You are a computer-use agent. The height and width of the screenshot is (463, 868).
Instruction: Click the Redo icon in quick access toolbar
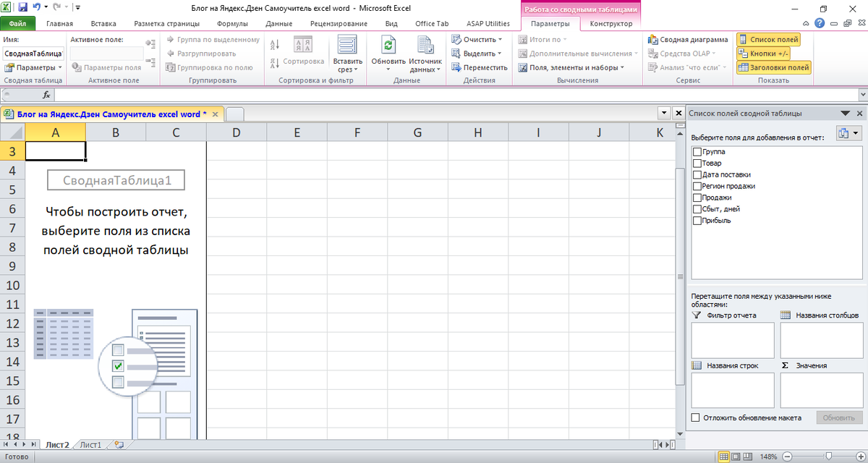(x=56, y=7)
